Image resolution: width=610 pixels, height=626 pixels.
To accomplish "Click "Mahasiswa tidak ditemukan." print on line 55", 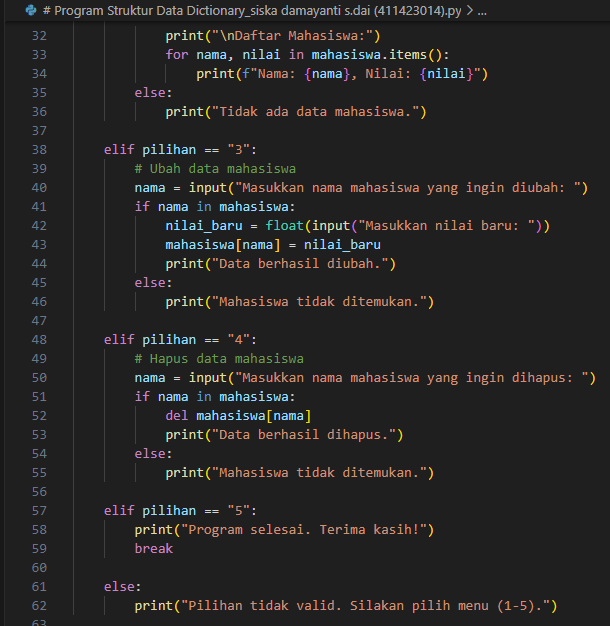I will 300,473.
